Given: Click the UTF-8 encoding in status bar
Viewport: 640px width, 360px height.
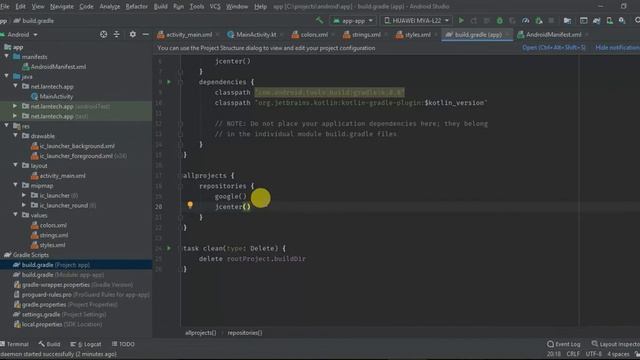Looking at the screenshot, I should pos(593,354).
